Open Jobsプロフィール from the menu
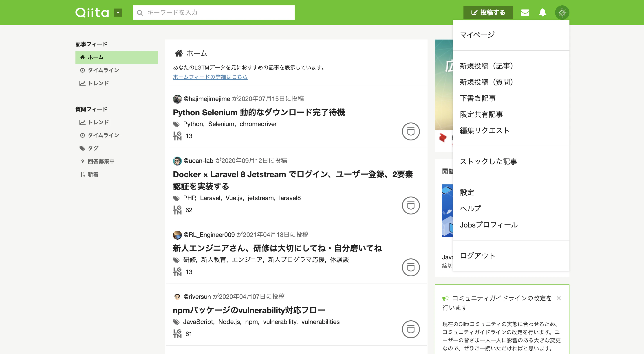 pyautogui.click(x=489, y=225)
